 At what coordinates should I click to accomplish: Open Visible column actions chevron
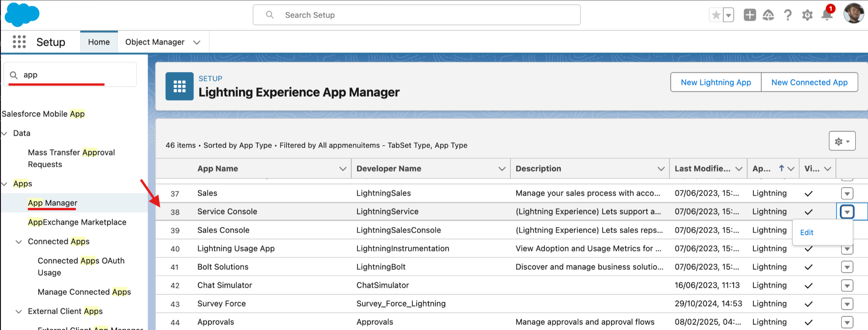coord(828,169)
